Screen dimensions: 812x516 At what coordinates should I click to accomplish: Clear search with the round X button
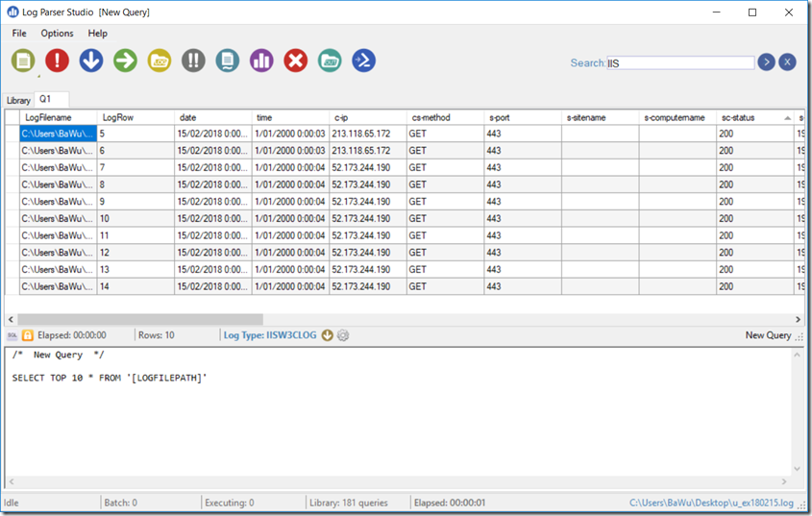(787, 62)
